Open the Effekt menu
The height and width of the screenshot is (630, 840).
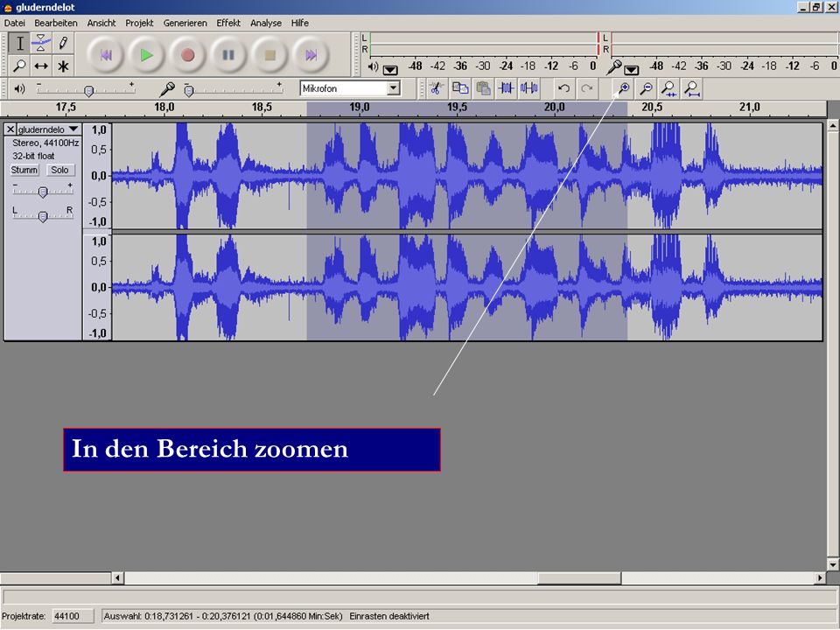click(228, 23)
